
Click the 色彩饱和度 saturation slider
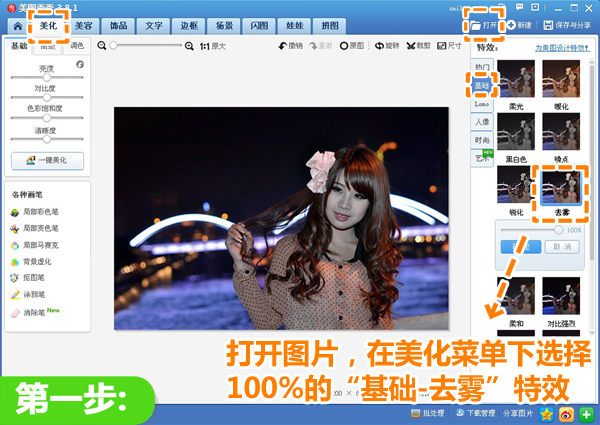(47, 118)
